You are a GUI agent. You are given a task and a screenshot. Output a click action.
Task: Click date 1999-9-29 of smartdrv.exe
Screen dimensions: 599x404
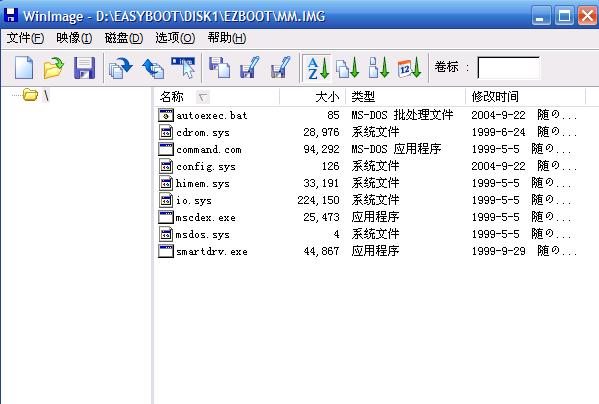pyautogui.click(x=498, y=251)
